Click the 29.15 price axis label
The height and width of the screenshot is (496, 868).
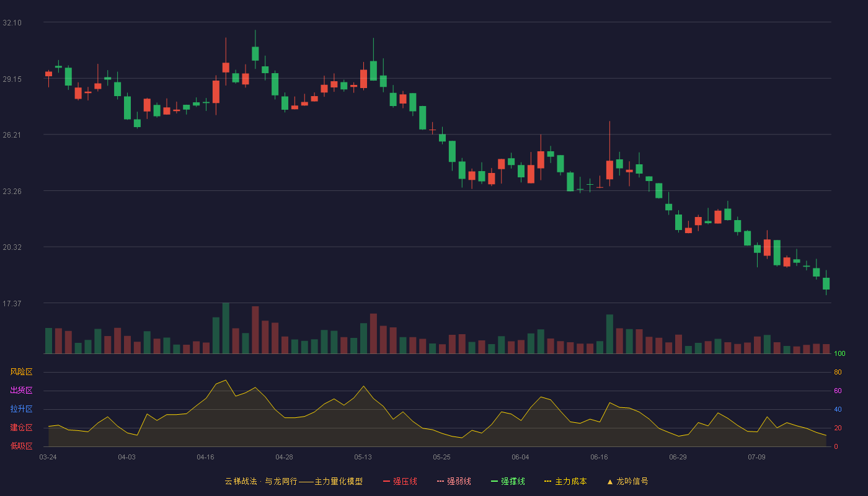[12, 79]
